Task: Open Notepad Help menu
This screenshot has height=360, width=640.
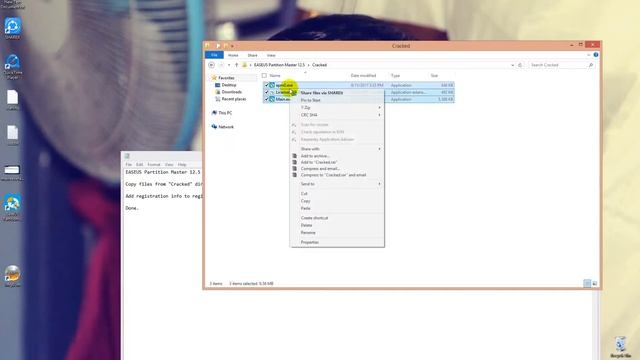Action: click(x=182, y=164)
